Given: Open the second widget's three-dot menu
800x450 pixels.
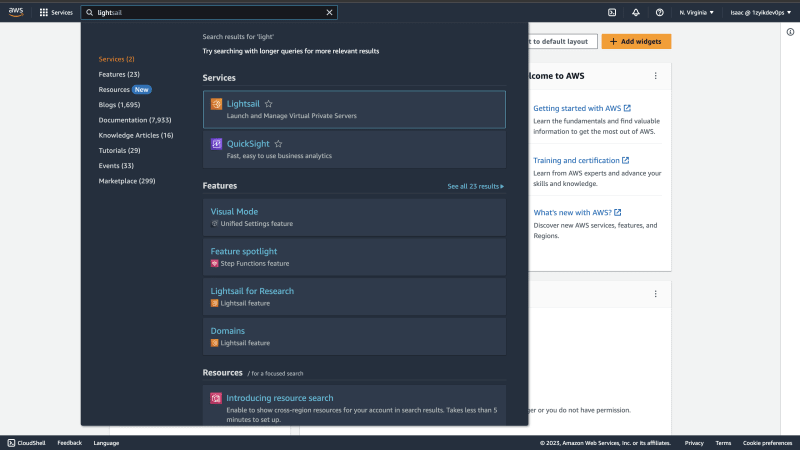Looking at the screenshot, I should [x=655, y=294].
